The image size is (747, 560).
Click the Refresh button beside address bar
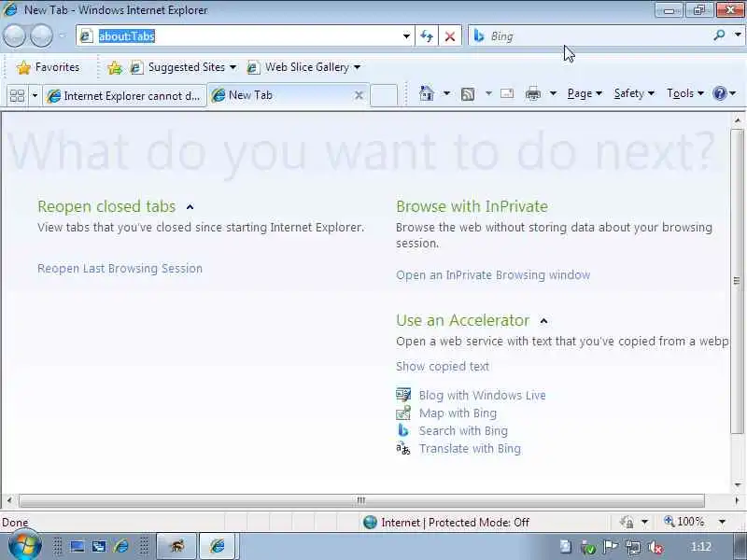pyautogui.click(x=427, y=36)
